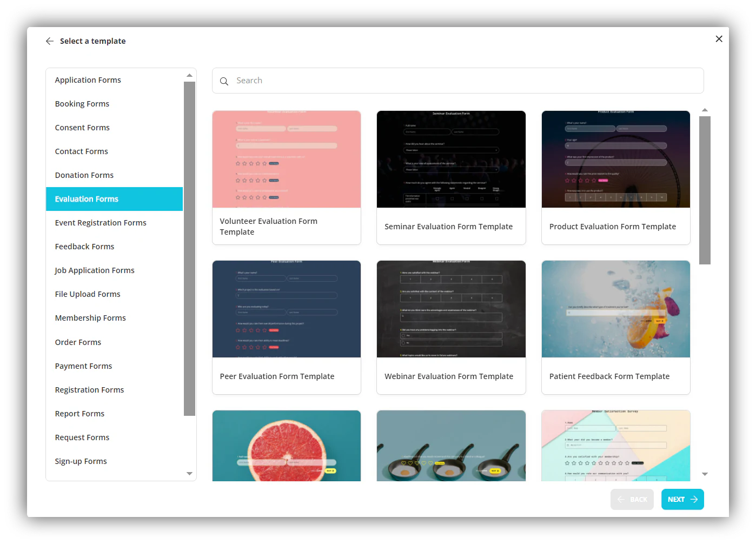Choose the Webinar Evaluation Form Template thumbnail
Viewport: 756px width, 544px height.
coord(451,309)
